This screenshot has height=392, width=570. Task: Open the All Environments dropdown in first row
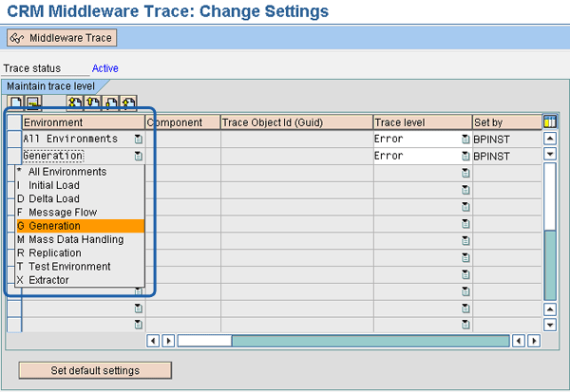click(139, 139)
